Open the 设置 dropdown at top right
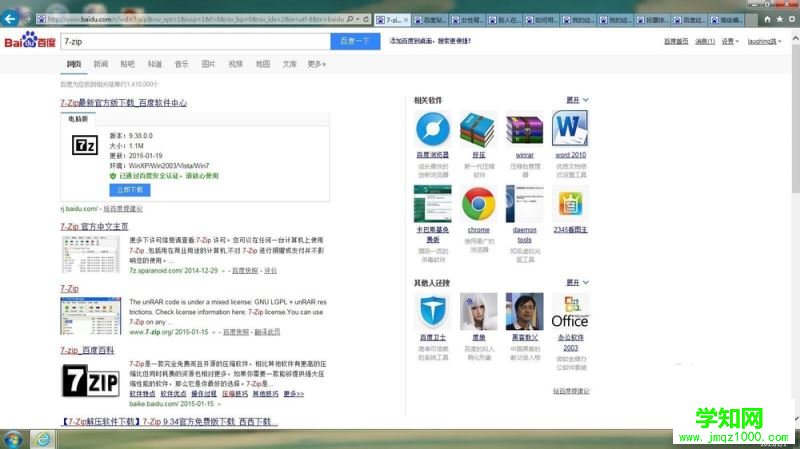The width and height of the screenshot is (800, 449). pos(730,41)
